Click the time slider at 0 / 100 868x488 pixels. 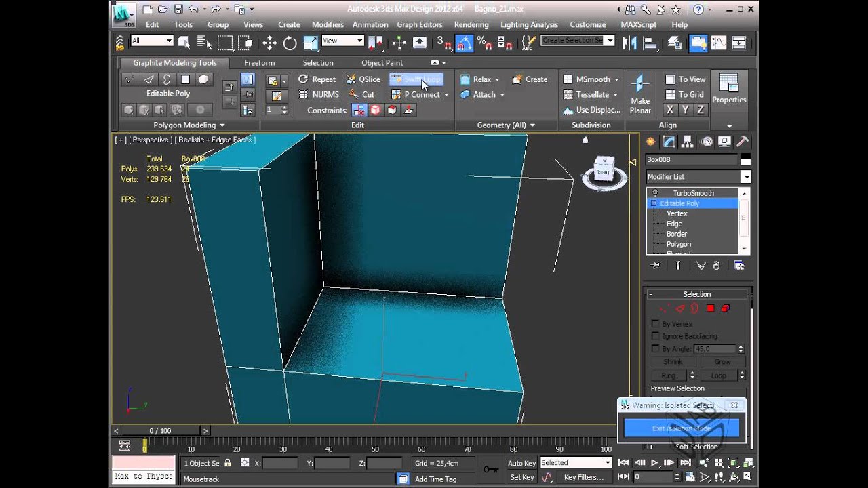point(160,430)
